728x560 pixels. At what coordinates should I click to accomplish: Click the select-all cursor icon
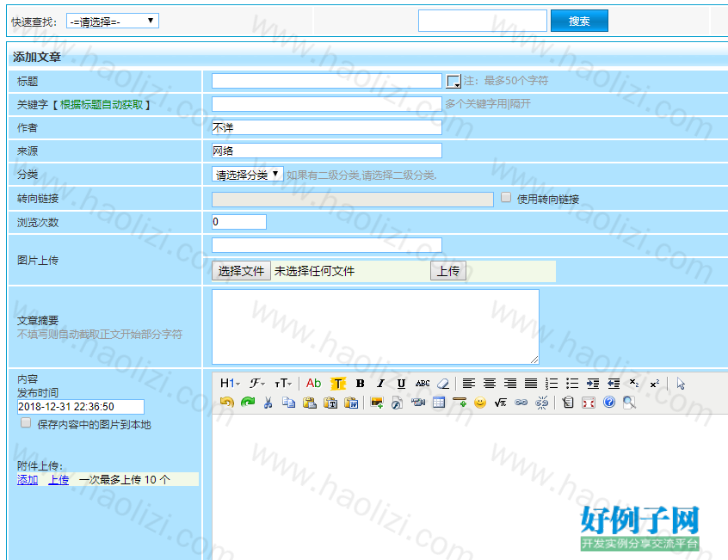(681, 384)
